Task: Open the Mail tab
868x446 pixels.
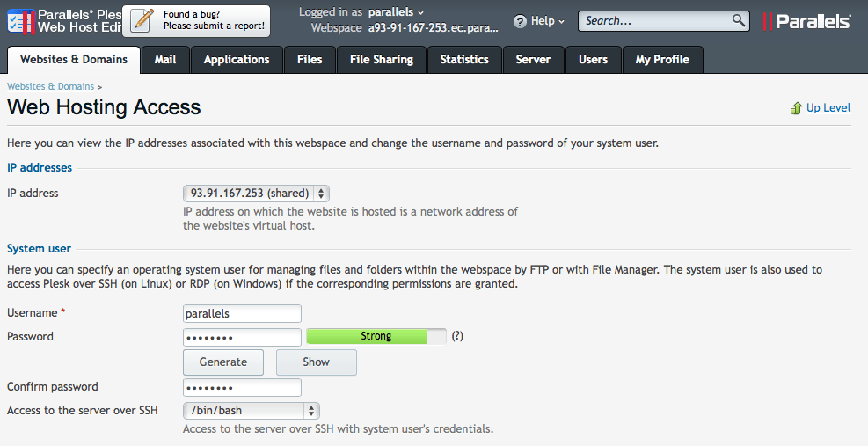Action: point(165,60)
